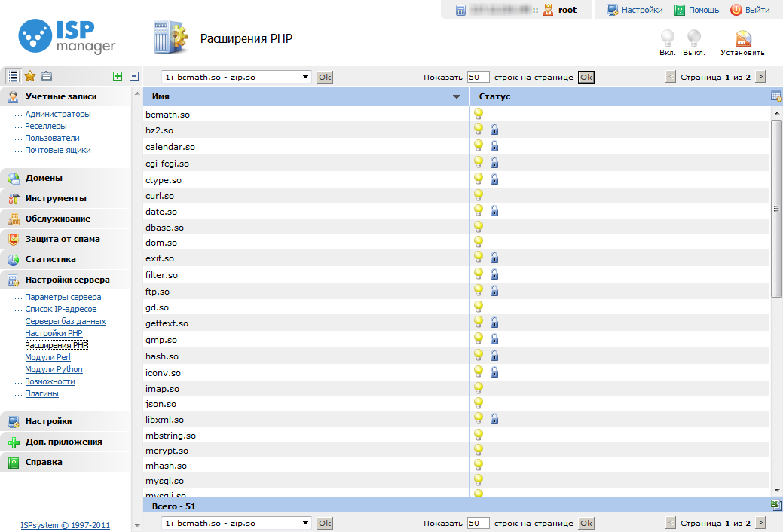This screenshot has height=532, width=783.
Task: Toggle the status bulb for mbstring.so
Action: [x=478, y=435]
